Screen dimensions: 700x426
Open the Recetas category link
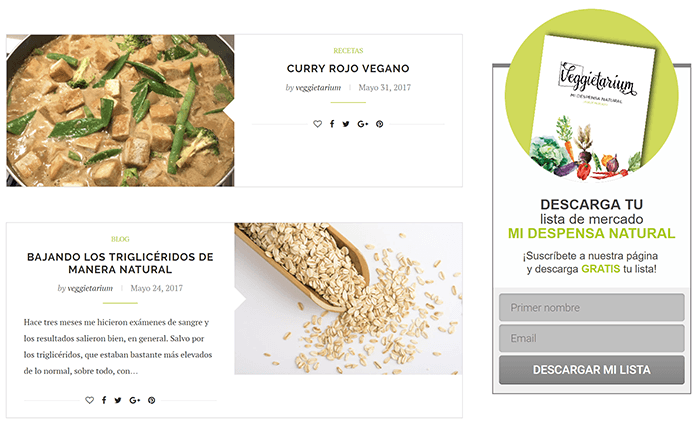(x=348, y=50)
